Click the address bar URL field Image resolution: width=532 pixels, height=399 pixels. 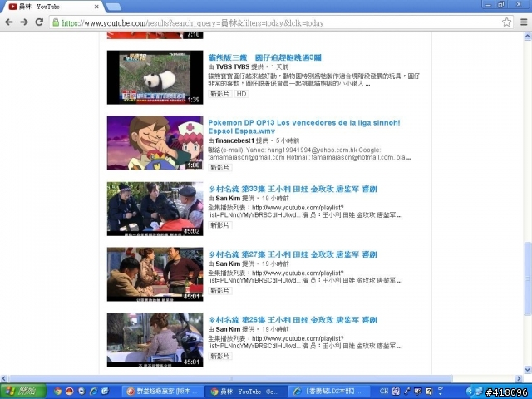281,22
